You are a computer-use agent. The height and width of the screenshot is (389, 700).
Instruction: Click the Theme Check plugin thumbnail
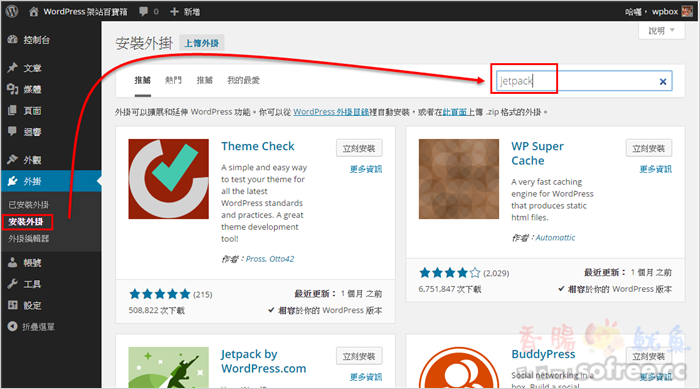pyautogui.click(x=168, y=179)
